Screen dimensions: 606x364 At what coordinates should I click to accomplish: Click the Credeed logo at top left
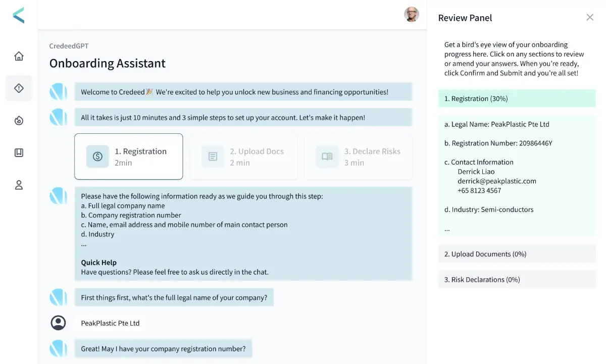point(19,15)
